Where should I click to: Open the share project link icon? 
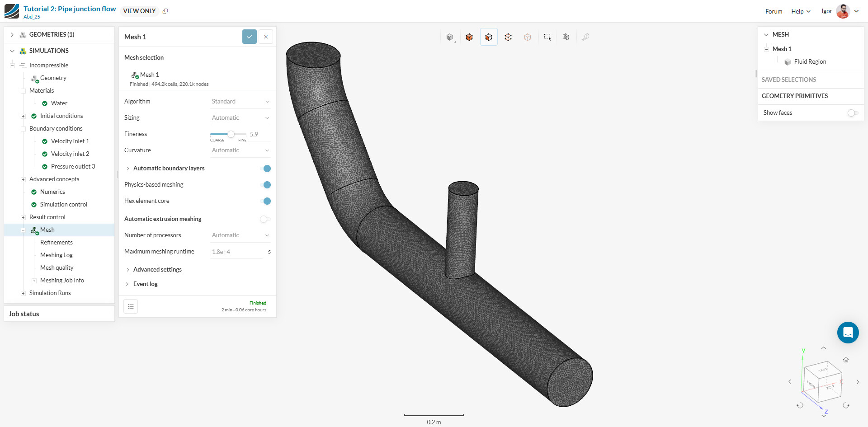tap(165, 11)
